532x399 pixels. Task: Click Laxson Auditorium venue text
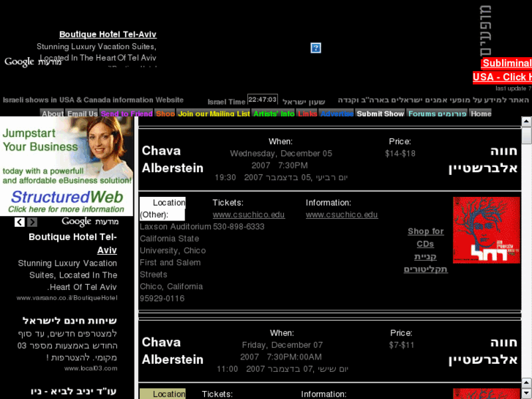[x=176, y=226]
